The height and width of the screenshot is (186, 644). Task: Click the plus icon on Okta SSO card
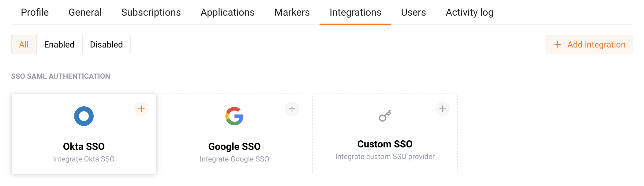coord(141,109)
